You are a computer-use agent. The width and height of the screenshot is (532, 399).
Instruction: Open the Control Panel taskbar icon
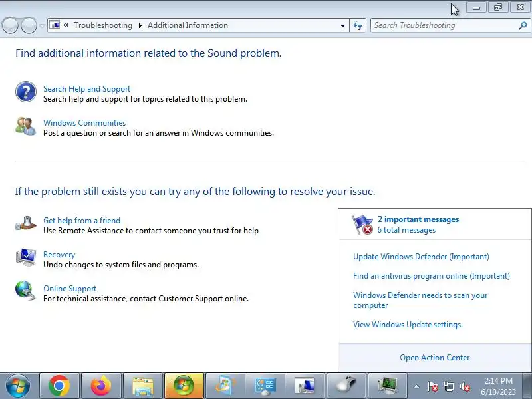[x=265, y=386]
